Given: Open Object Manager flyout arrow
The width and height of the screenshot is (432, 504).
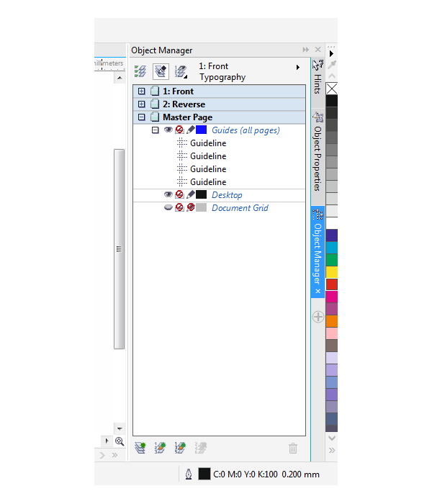Looking at the screenshot, I should pyautogui.click(x=298, y=67).
